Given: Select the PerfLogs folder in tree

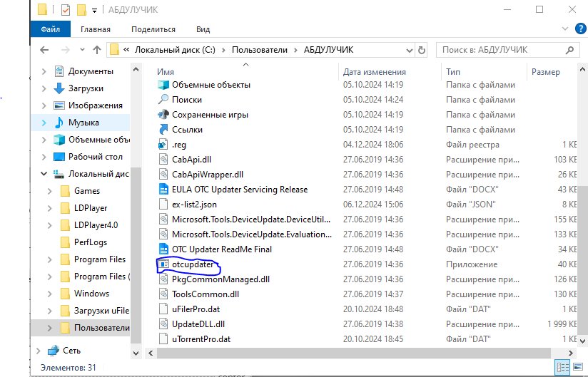Looking at the screenshot, I should pyautogui.click(x=90, y=242).
